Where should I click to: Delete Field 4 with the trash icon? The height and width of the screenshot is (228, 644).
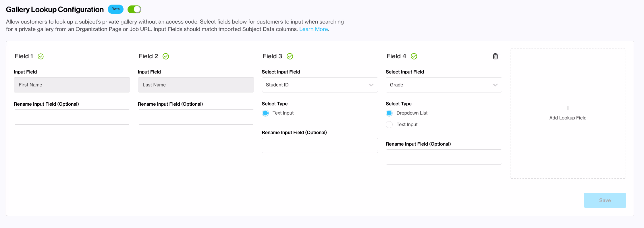pos(495,56)
